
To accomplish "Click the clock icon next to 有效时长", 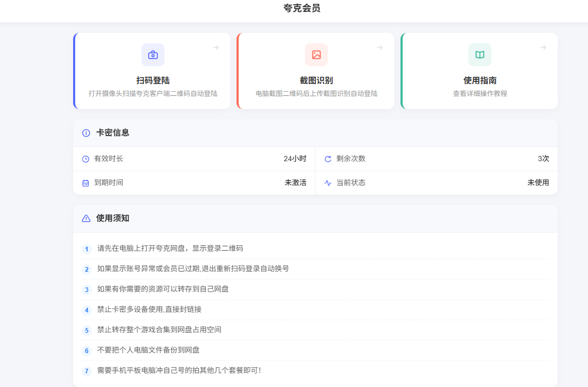I will pyautogui.click(x=86, y=159).
